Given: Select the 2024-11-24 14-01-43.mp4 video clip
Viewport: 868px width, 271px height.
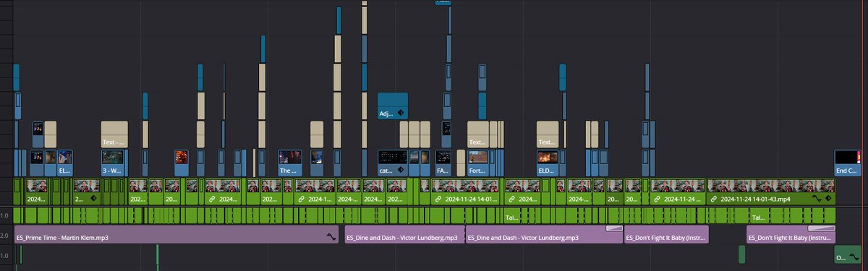Looking at the screenshot, I should [771, 191].
